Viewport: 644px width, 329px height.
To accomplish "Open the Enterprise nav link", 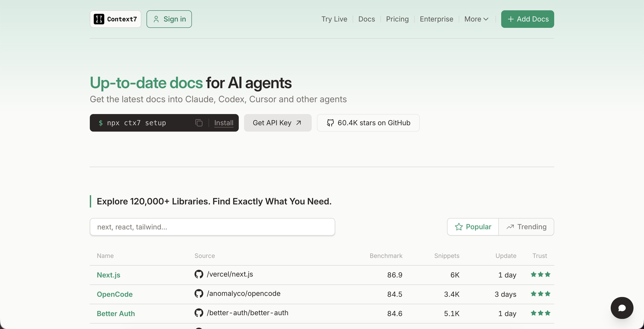I will [436, 19].
